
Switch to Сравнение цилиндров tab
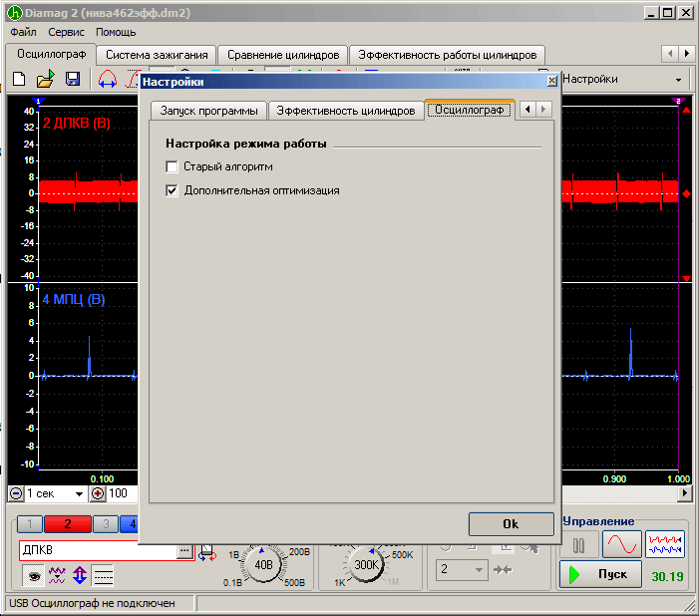pos(283,55)
